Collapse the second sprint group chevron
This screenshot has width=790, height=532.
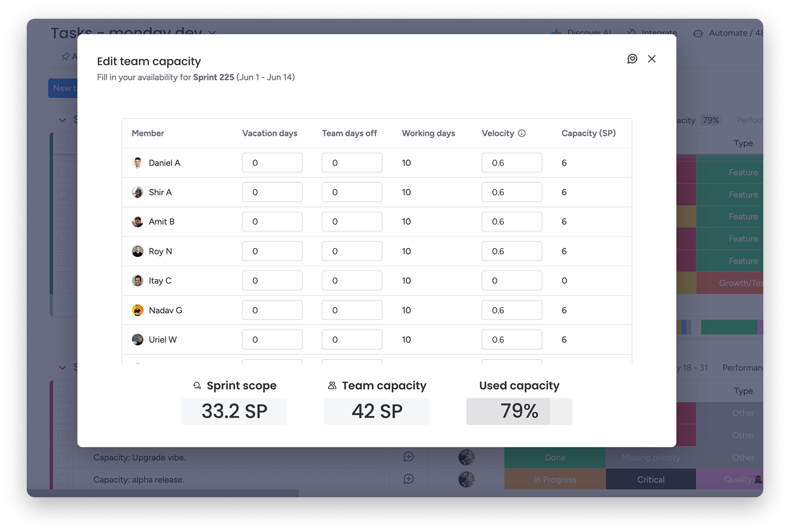click(x=63, y=367)
